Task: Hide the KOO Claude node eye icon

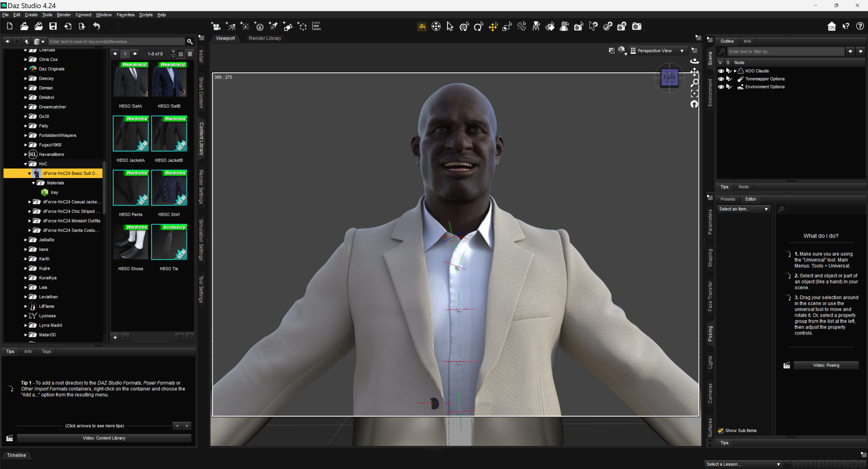Action: [x=721, y=71]
